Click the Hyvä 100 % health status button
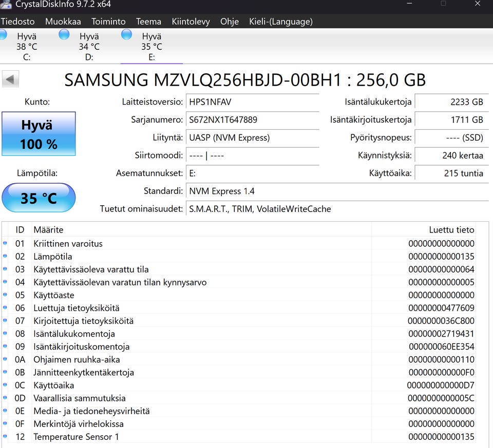Viewport: 493px width, 448px height. click(39, 134)
